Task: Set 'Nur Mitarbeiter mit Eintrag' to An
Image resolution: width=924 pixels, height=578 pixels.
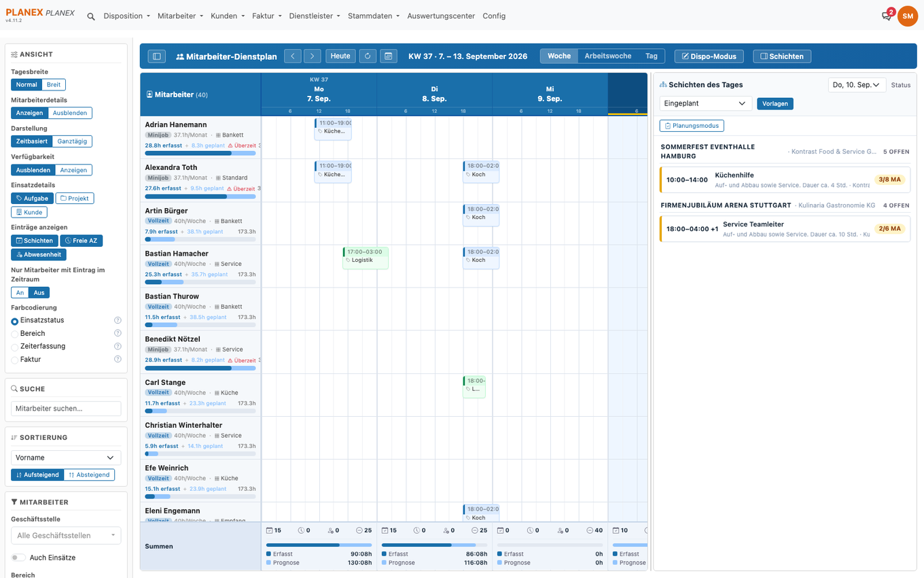Action: 20,293
